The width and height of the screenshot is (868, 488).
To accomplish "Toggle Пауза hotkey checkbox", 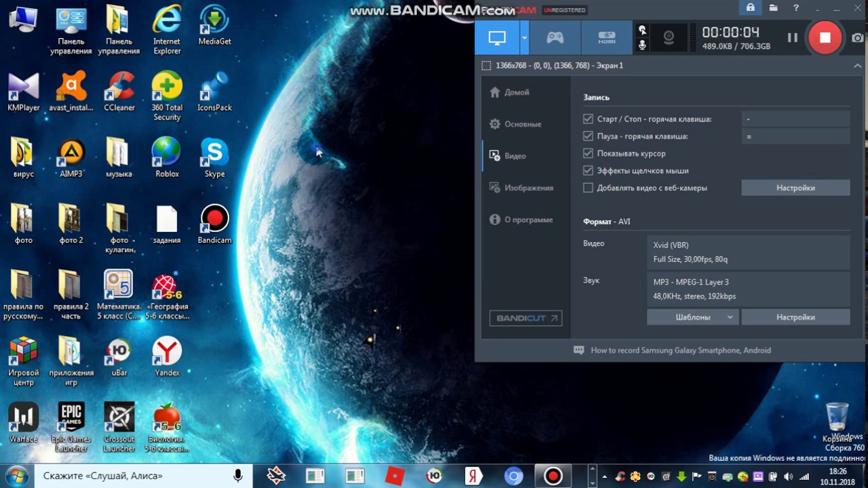I will [x=588, y=136].
